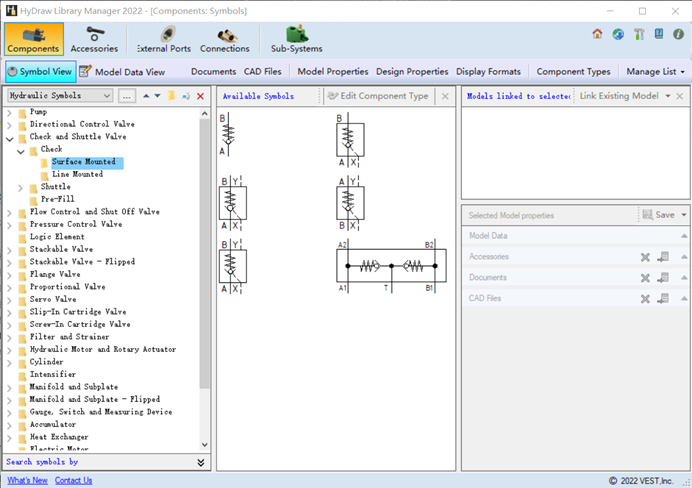The width and height of the screenshot is (692, 488).
Task: Click the home icon at top right
Action: pos(598,34)
